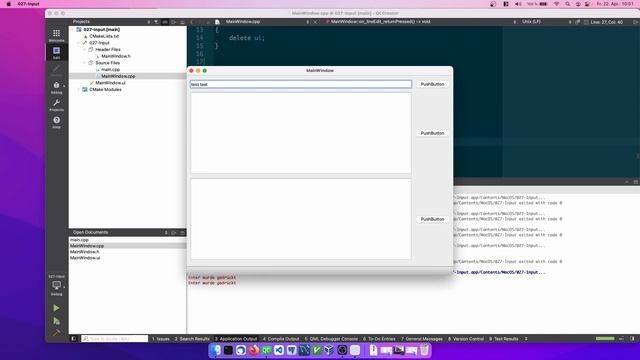
Task: Open the General Messages tab
Action: click(422, 339)
